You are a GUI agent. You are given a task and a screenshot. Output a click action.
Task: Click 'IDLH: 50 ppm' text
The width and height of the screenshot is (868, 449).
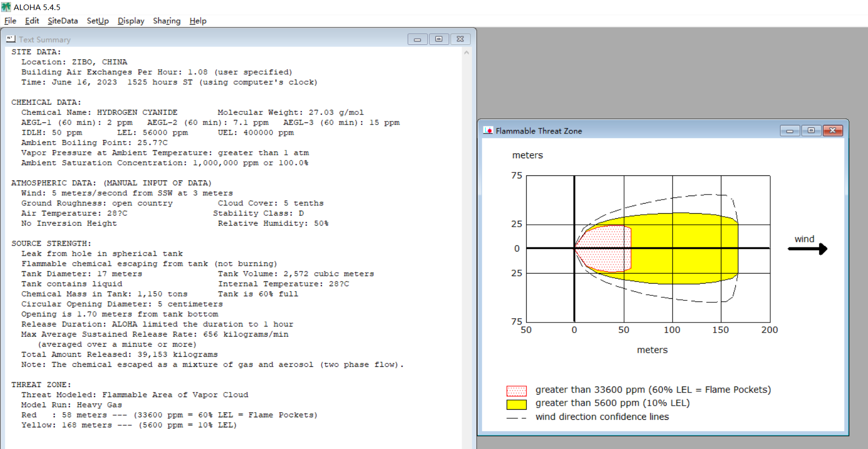click(51, 133)
